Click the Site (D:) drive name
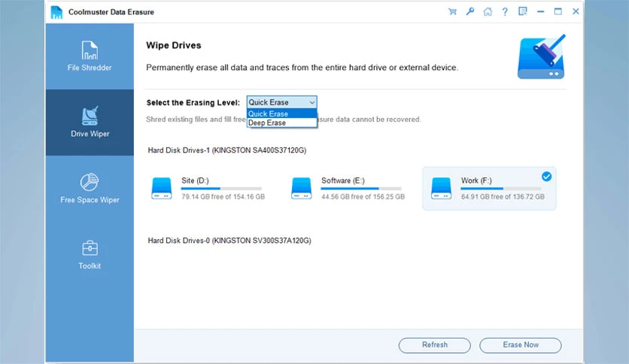629x364 pixels. [195, 180]
